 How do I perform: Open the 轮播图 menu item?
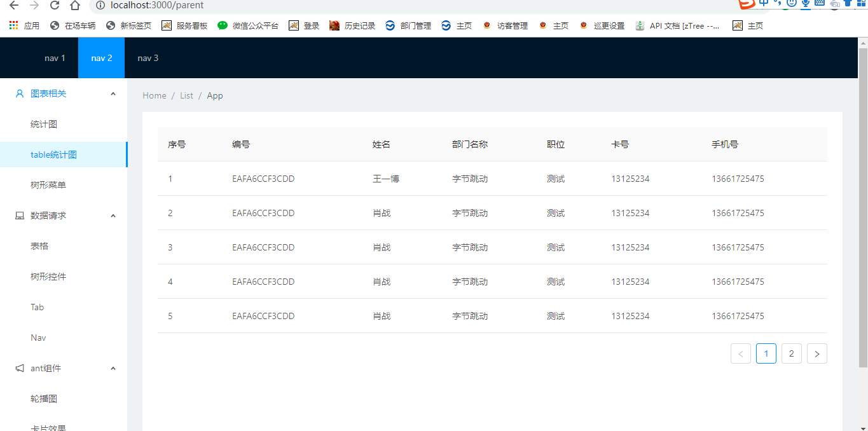pyautogui.click(x=64, y=399)
